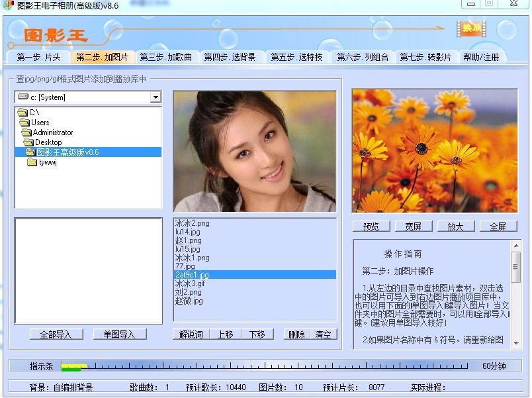The image size is (532, 398).
Task: Switch to 第二步.加图片 tab
Action: click(102, 57)
